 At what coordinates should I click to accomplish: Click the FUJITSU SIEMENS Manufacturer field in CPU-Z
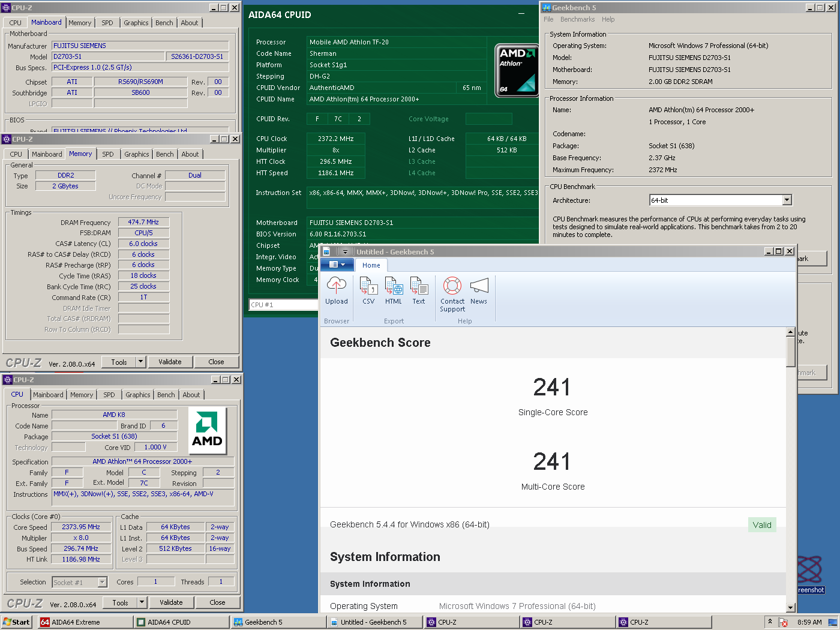click(x=140, y=46)
